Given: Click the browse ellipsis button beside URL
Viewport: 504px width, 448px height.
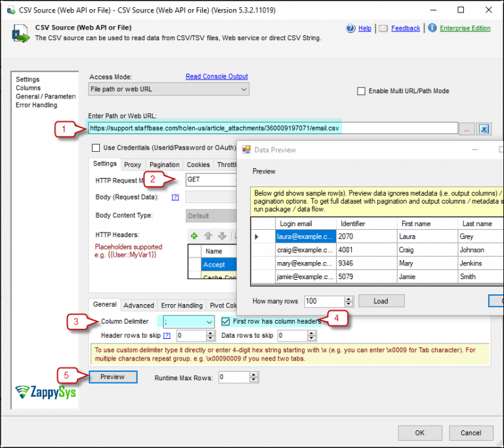Looking at the screenshot, I should click(x=467, y=129).
